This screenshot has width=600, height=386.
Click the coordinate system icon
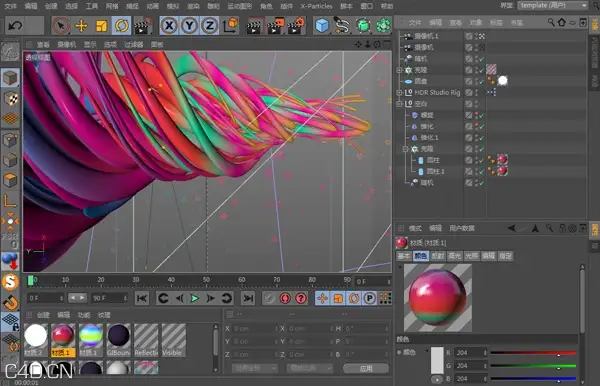230,26
